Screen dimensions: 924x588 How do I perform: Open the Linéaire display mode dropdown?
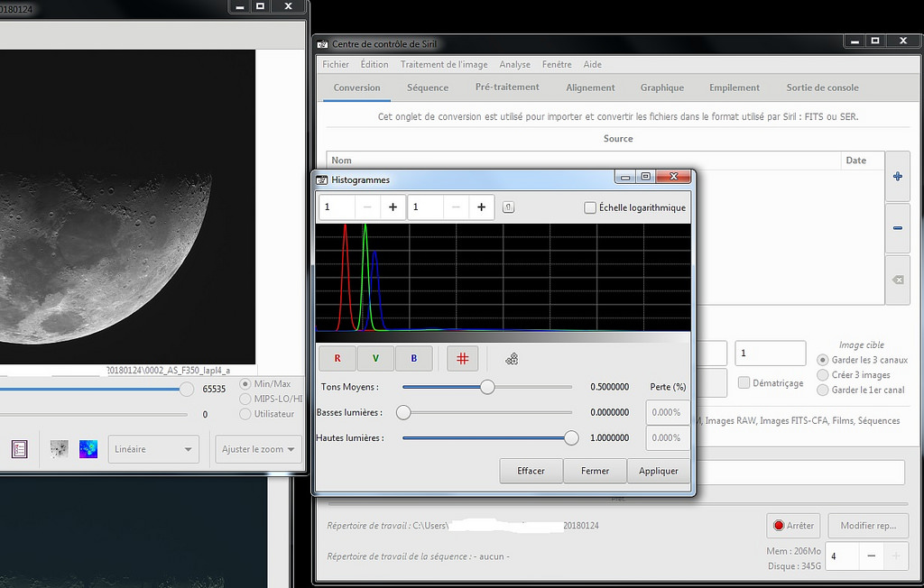pyautogui.click(x=152, y=449)
